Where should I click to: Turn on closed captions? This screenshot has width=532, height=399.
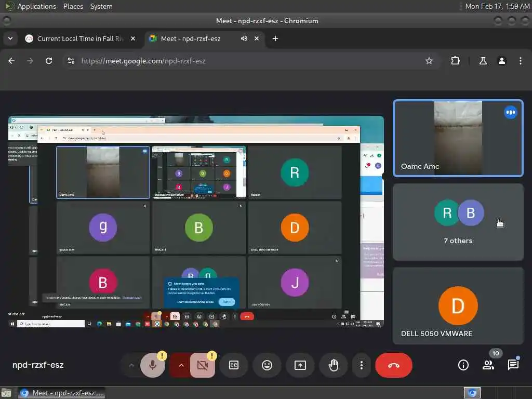pos(234,365)
